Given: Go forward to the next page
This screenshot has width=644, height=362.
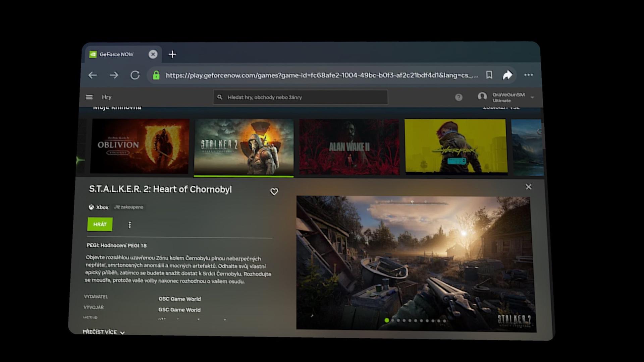Looking at the screenshot, I should [114, 75].
